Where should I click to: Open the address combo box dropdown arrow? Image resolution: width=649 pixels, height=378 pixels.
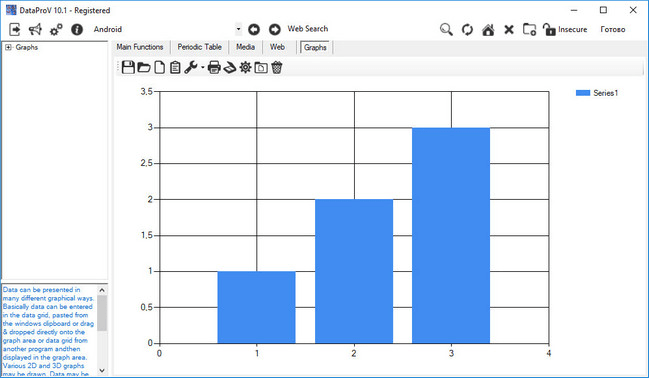[238, 29]
